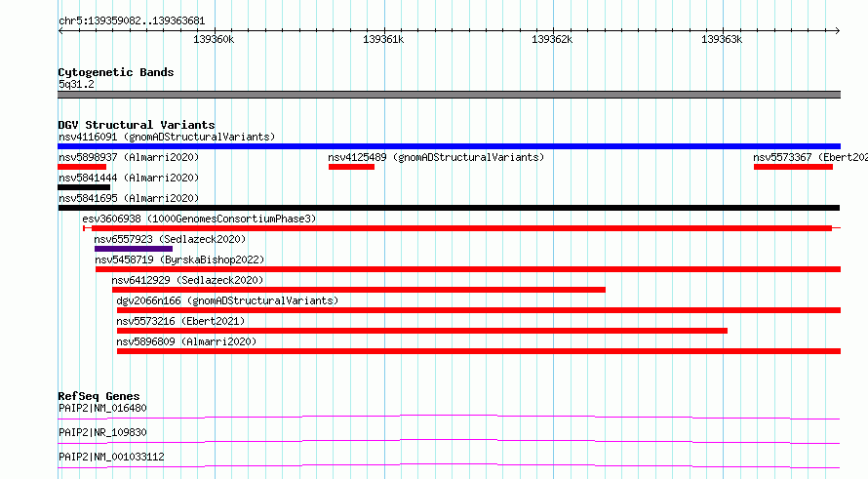Screen dimensions: 868x479
Task: Click the chr5:139359082..139363681 coordinate label
Action: 132,20
